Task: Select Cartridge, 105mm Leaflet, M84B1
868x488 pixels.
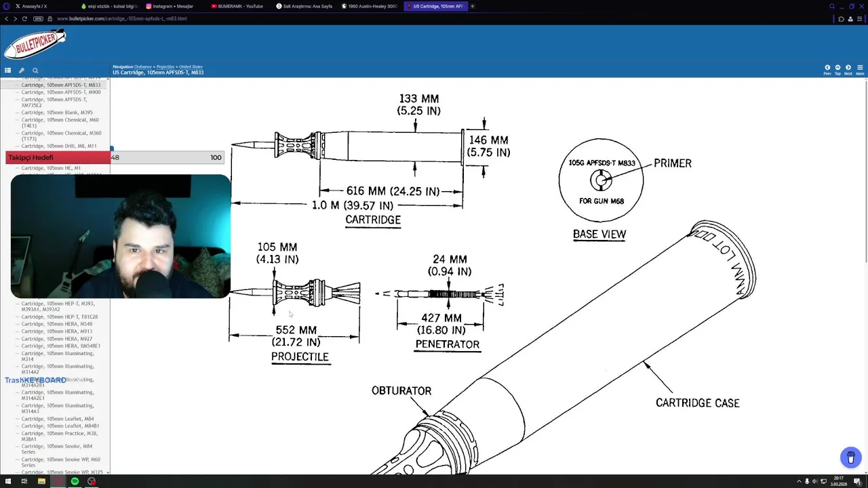Action: 60,426
